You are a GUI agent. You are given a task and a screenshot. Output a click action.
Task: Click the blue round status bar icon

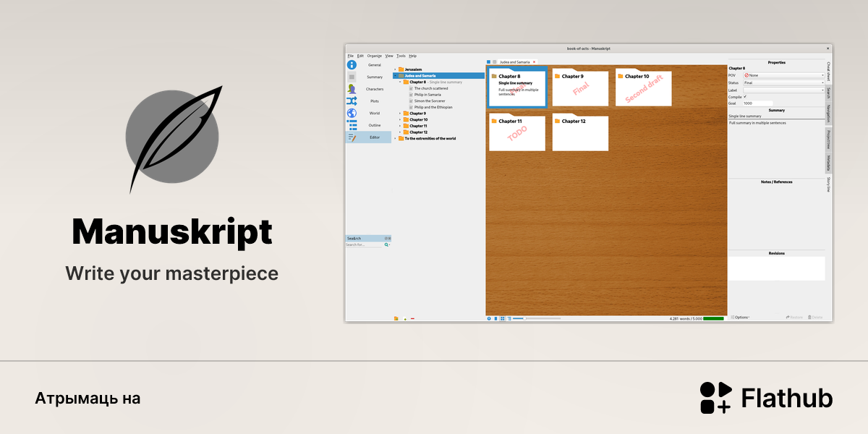pyautogui.click(x=489, y=318)
